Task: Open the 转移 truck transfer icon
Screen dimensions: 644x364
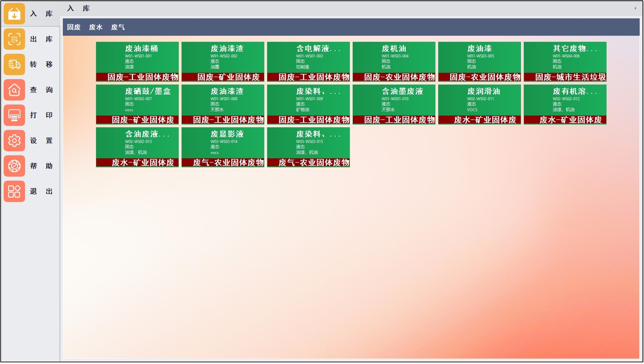Action: pos(14,64)
